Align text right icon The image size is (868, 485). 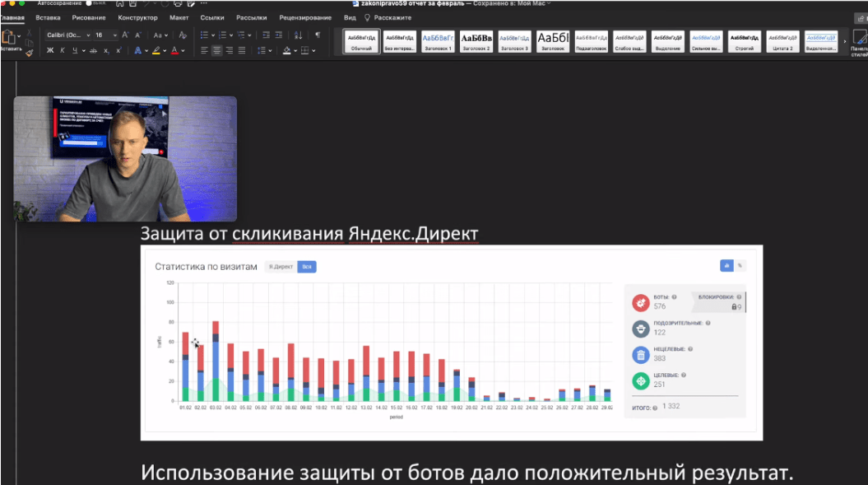coord(230,50)
